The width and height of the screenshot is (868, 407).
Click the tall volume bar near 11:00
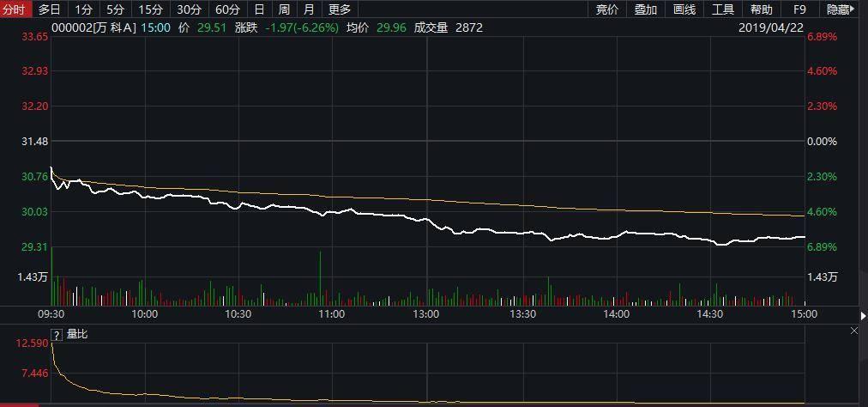320,278
